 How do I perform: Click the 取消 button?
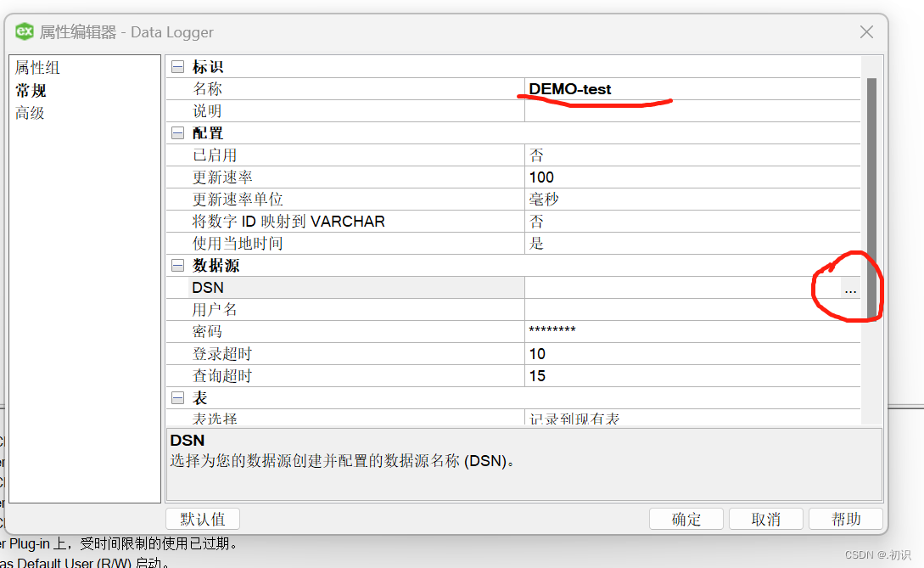(x=765, y=518)
